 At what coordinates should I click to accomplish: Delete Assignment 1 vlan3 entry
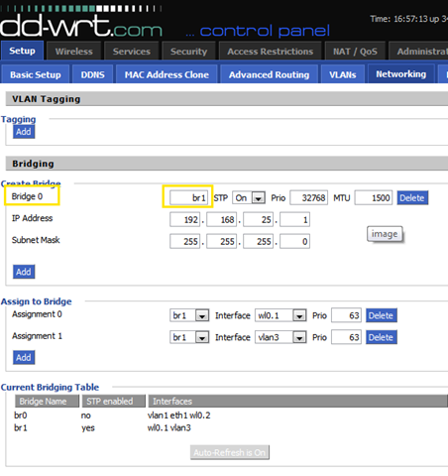(x=382, y=337)
